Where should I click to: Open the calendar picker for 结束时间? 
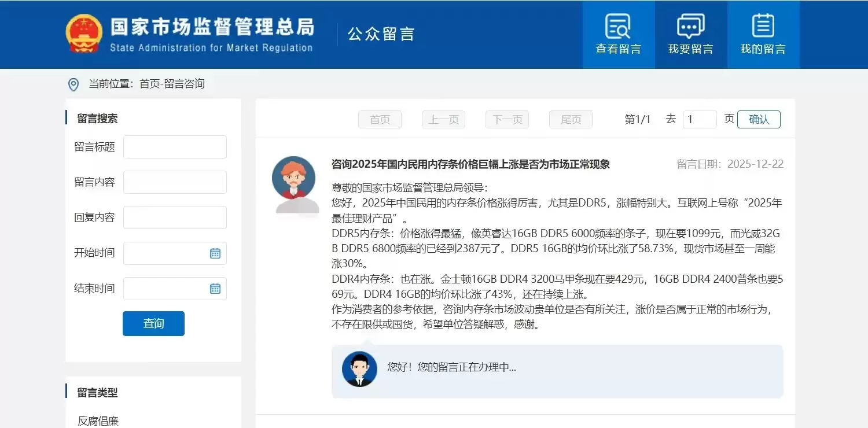[215, 288]
